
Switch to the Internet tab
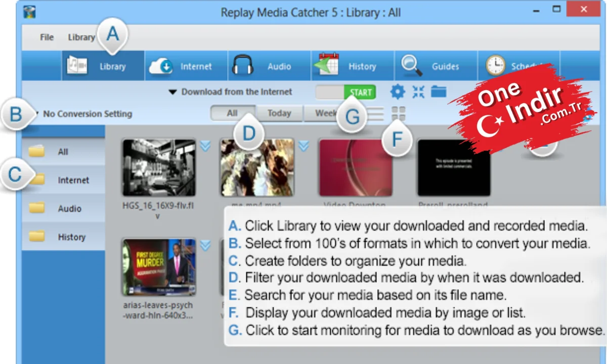[x=186, y=66]
